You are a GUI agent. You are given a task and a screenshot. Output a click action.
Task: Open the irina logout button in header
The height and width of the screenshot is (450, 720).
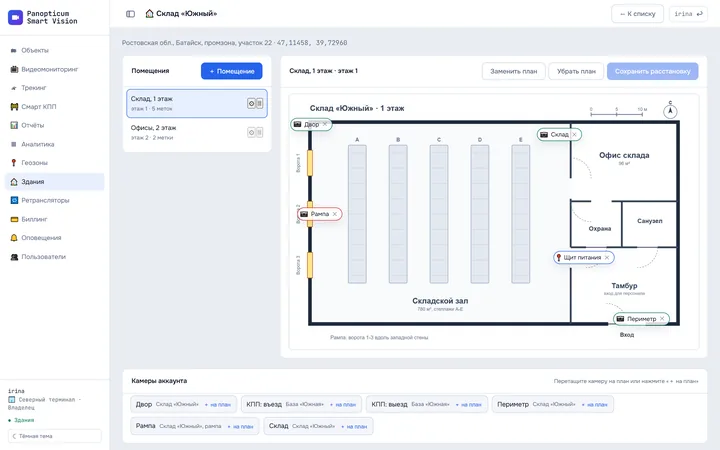pos(688,14)
